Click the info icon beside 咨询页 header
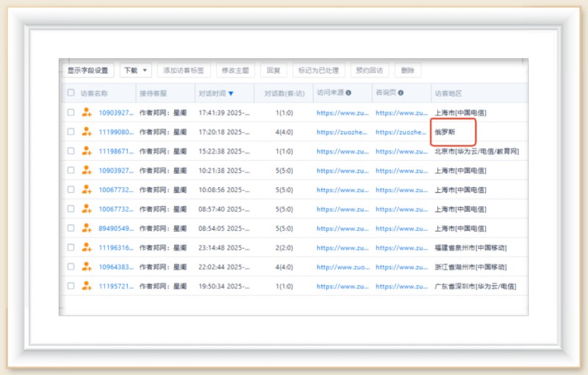 tap(401, 93)
